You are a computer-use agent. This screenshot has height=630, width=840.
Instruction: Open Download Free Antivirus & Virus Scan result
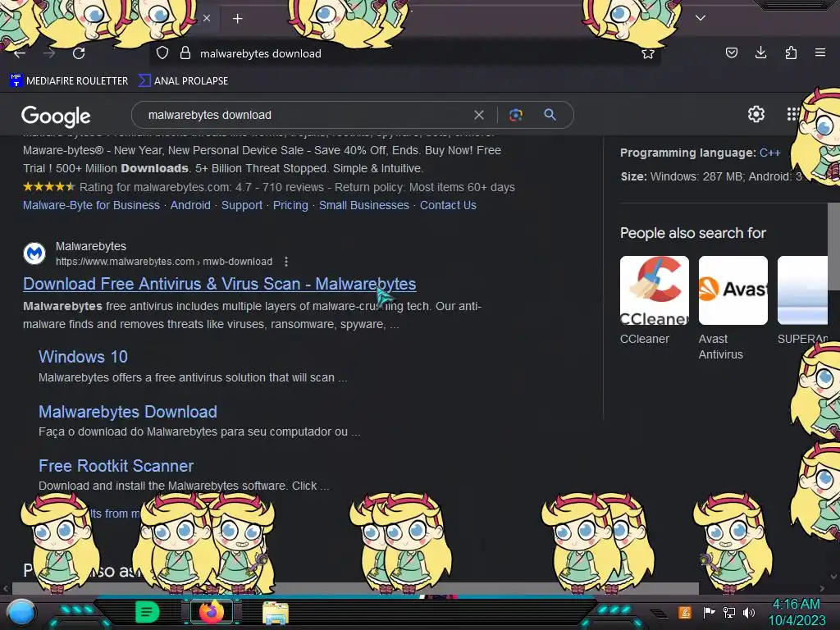pos(220,284)
